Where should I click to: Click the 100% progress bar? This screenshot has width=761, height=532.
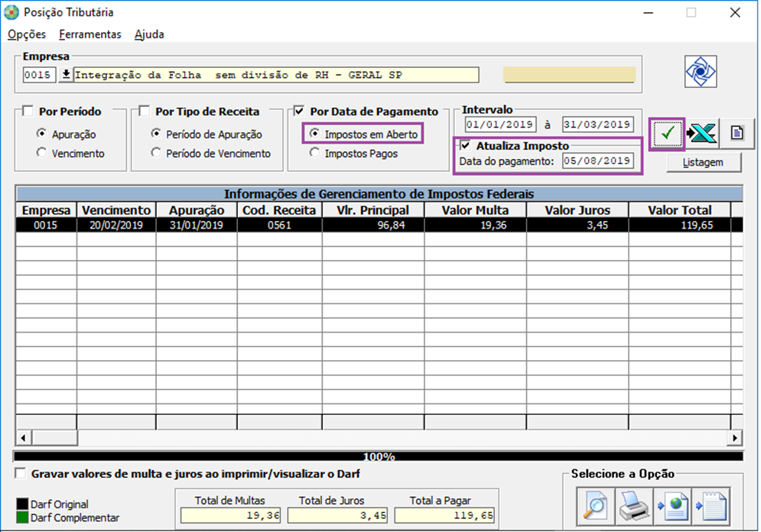tap(379, 456)
